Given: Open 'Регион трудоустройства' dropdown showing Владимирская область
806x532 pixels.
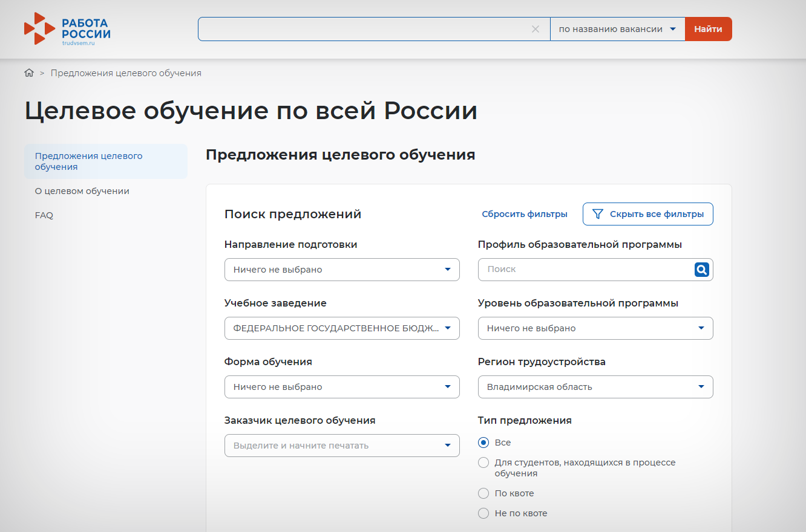Looking at the screenshot, I should 595,387.
